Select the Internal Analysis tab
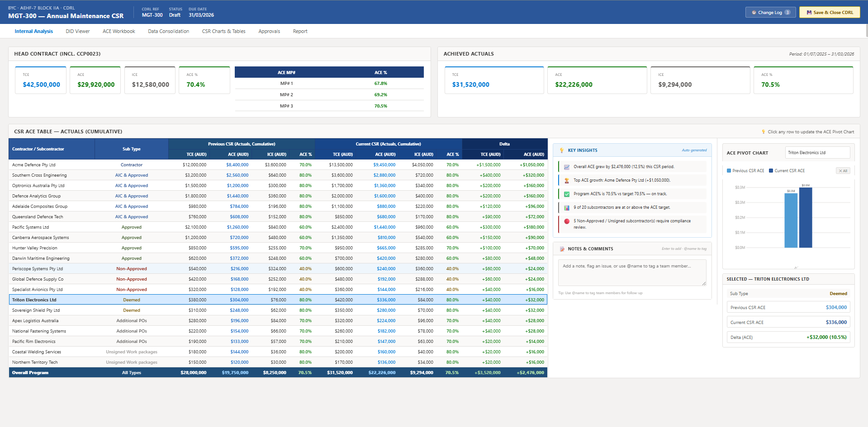 tap(34, 31)
